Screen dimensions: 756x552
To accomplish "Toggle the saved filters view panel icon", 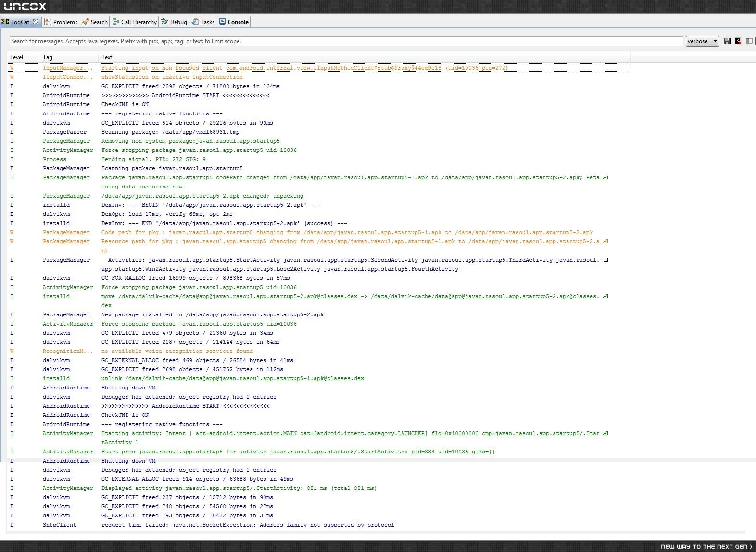I will [749, 41].
